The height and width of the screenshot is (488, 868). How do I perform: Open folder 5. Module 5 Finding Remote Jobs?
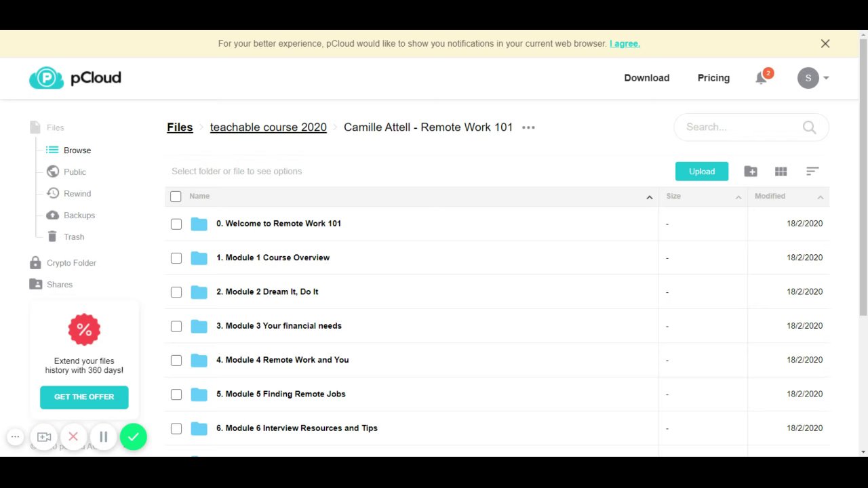pyautogui.click(x=281, y=394)
